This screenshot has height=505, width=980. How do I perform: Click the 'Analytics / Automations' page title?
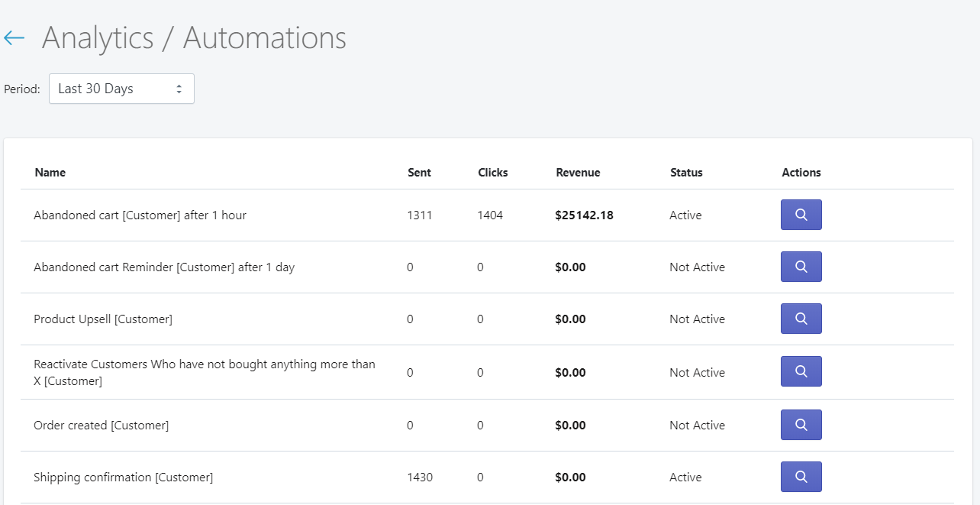tap(194, 38)
